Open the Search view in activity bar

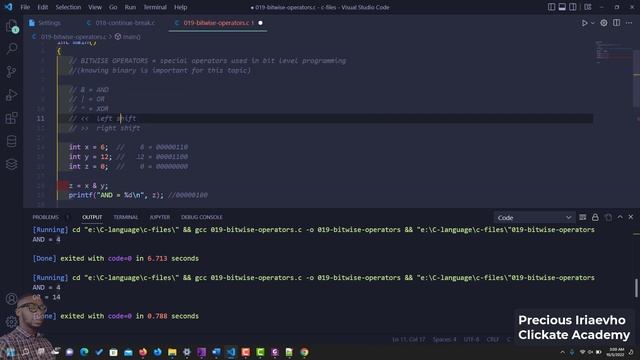tap(11, 49)
